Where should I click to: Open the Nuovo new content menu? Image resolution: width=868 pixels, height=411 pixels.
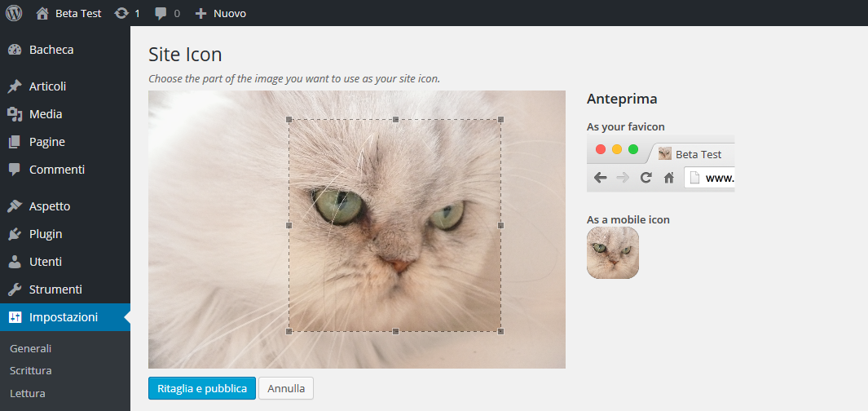pyautogui.click(x=220, y=13)
